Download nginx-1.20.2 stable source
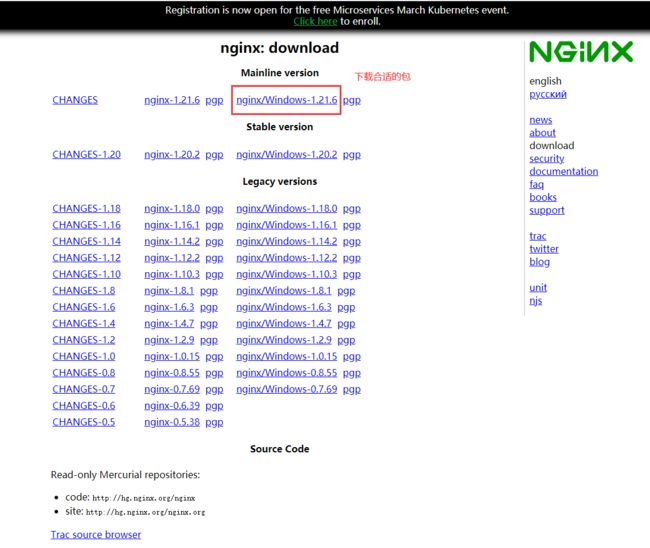The height and width of the screenshot is (548, 650). (x=172, y=154)
